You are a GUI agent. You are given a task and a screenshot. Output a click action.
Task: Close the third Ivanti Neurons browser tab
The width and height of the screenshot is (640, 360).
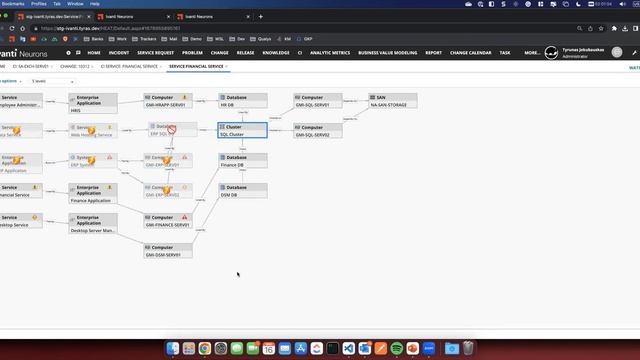pyautogui.click(x=248, y=17)
